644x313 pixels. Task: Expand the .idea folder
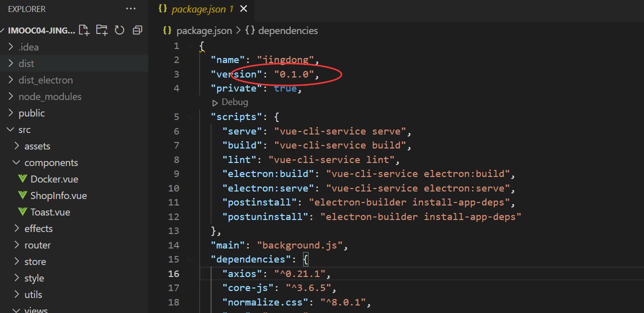click(x=10, y=47)
